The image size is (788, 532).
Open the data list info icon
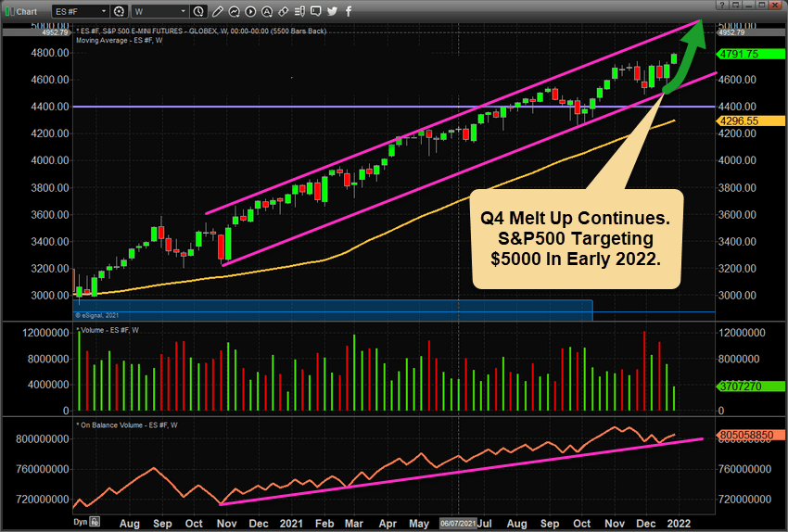click(299, 11)
